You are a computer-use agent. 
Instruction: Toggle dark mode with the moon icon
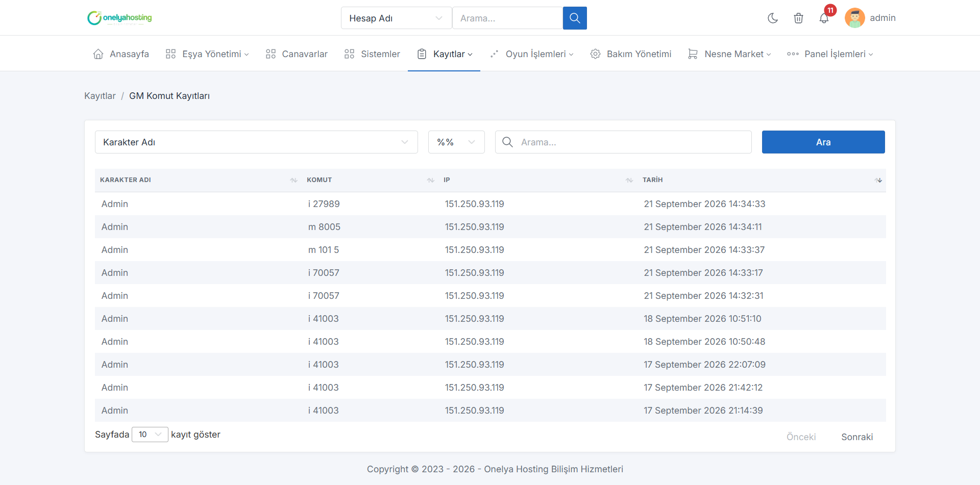point(773,18)
